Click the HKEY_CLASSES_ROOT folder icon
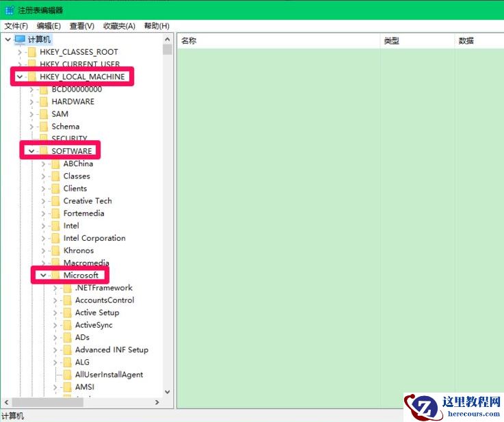The height and width of the screenshot is (422, 504). pyautogui.click(x=32, y=52)
